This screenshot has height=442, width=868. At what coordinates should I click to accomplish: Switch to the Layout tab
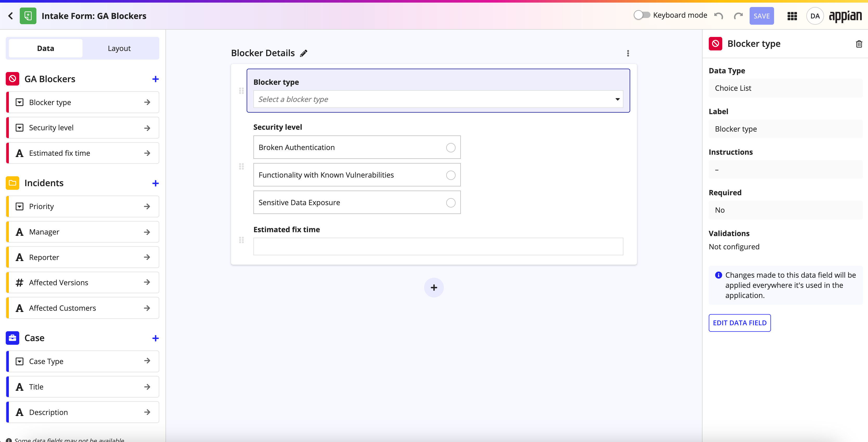[x=119, y=48]
